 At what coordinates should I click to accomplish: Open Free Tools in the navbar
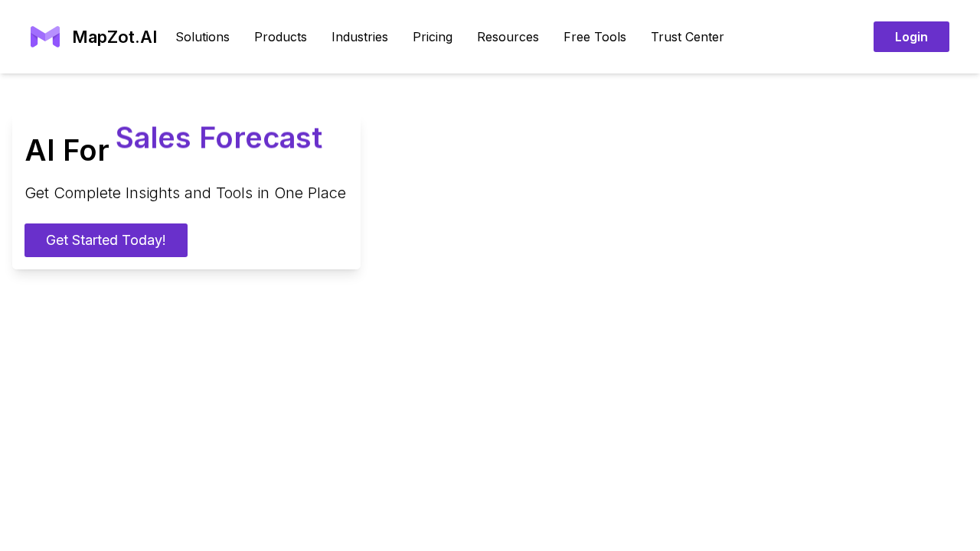[x=594, y=37]
